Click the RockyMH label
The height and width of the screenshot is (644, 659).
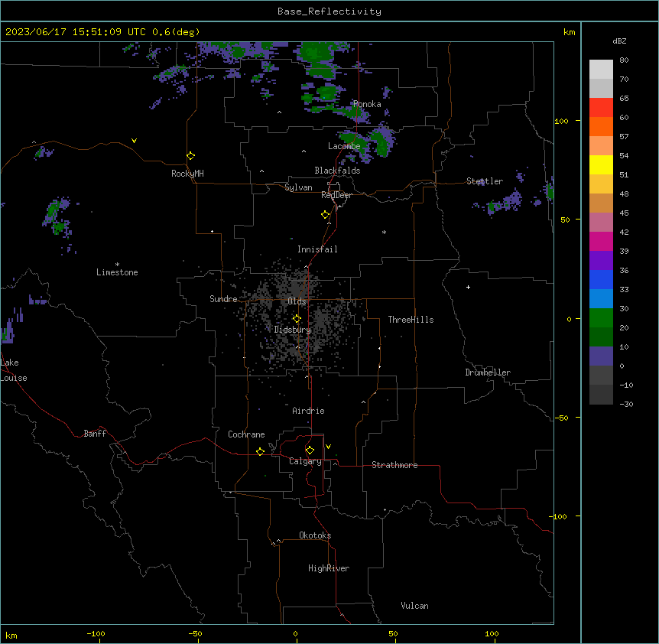pyautogui.click(x=187, y=174)
